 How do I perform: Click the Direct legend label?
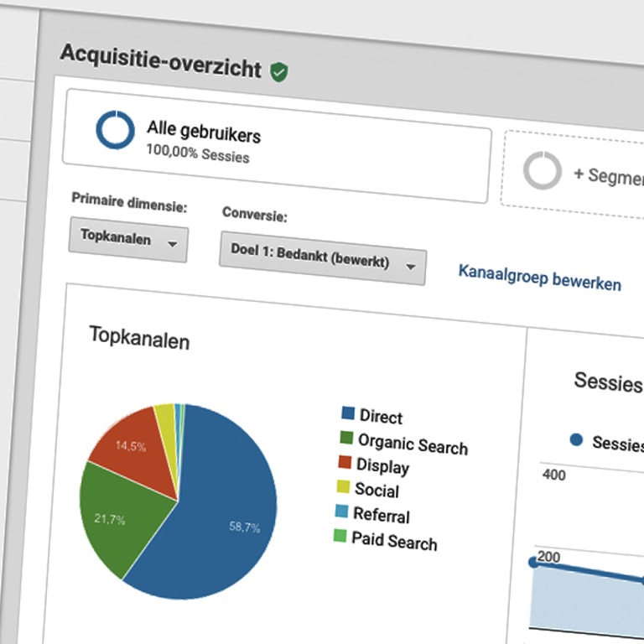click(x=381, y=417)
